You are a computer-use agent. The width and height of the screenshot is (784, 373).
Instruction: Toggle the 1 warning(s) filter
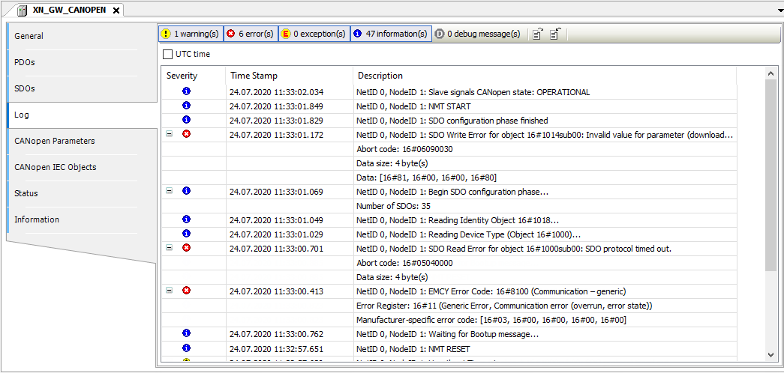click(x=190, y=34)
